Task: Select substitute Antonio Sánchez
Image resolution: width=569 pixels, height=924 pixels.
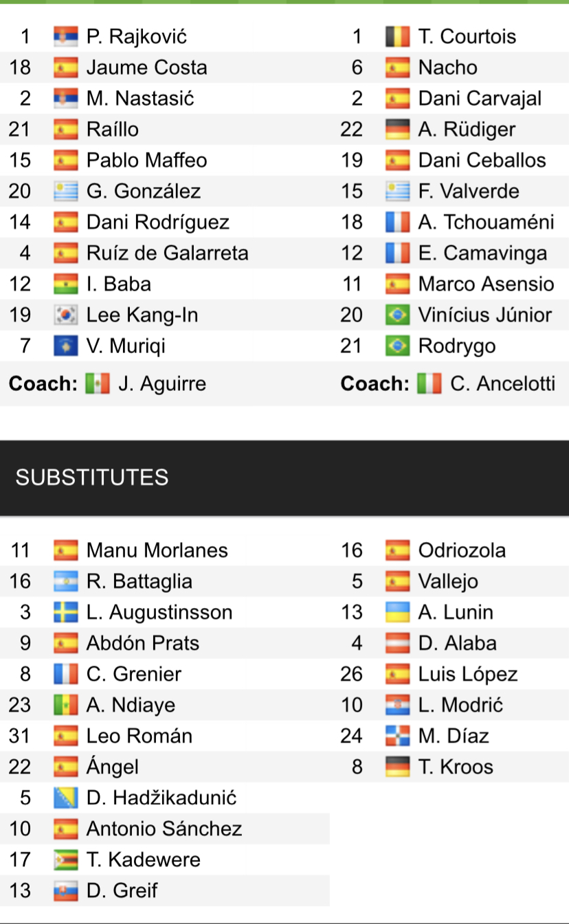Action: (x=164, y=829)
